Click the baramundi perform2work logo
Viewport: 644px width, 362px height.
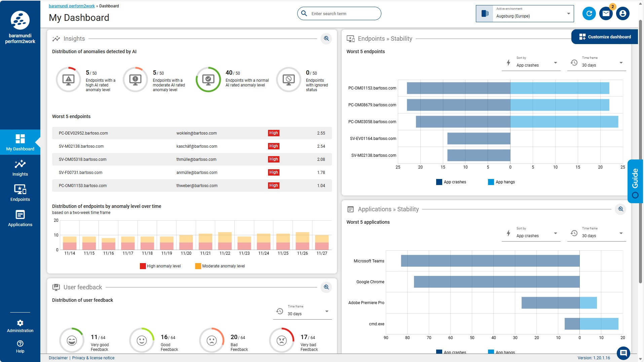pyautogui.click(x=20, y=20)
